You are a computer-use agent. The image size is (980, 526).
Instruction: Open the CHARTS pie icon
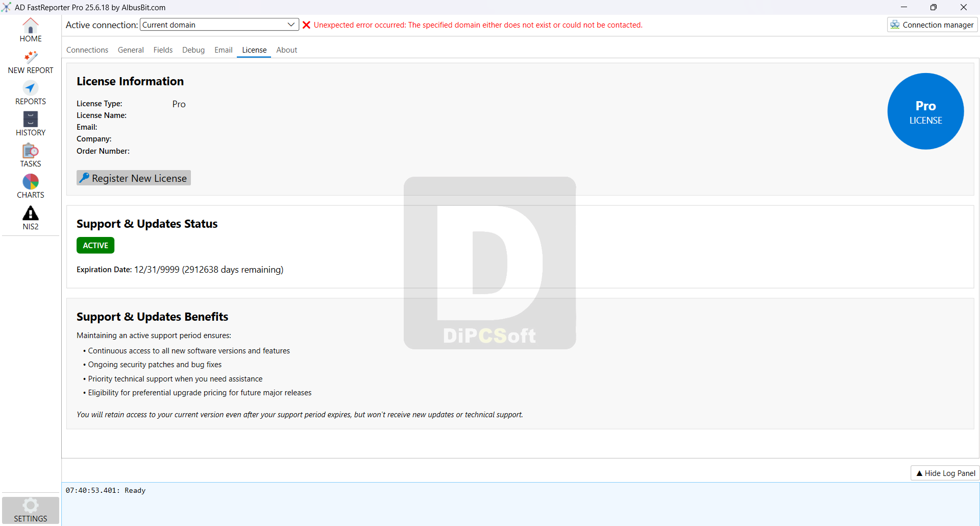(x=31, y=187)
